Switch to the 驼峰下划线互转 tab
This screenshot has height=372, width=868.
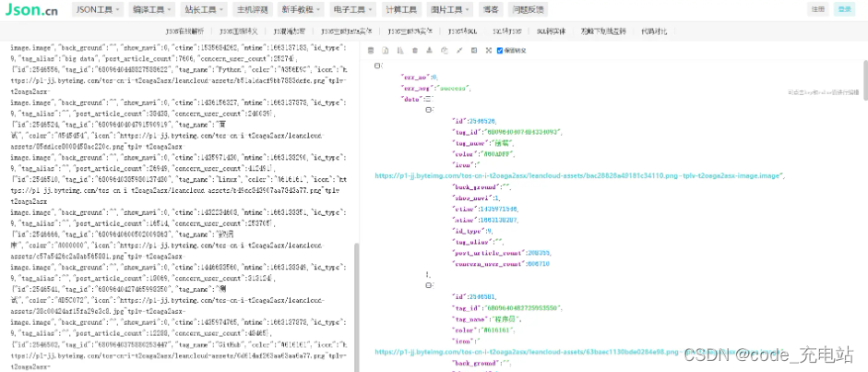click(603, 31)
